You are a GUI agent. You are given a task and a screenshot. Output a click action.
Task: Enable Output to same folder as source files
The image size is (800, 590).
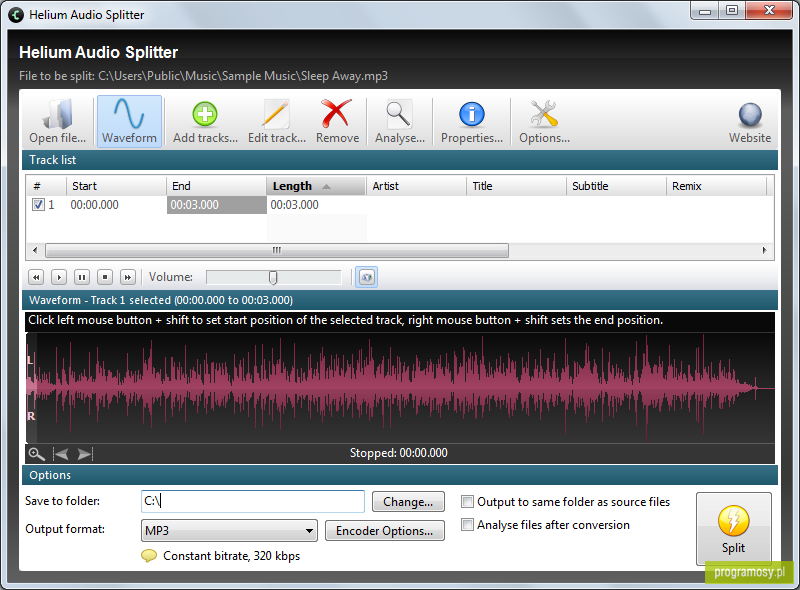(x=467, y=502)
